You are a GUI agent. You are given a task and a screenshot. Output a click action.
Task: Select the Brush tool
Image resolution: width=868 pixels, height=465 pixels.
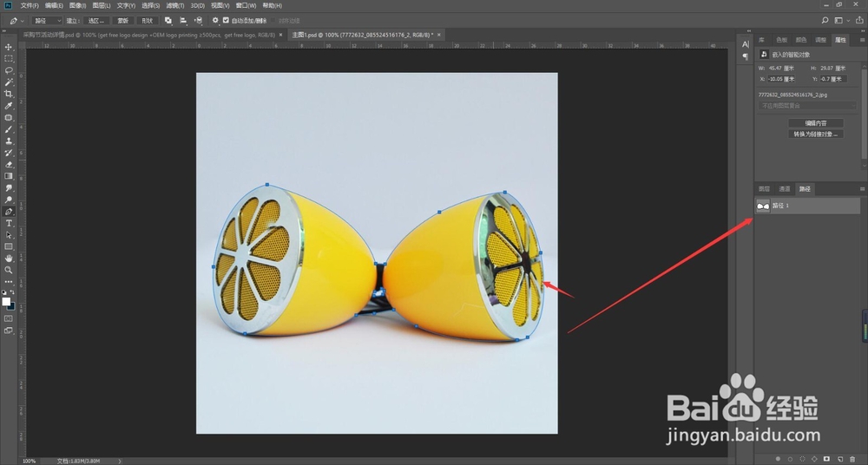9,129
